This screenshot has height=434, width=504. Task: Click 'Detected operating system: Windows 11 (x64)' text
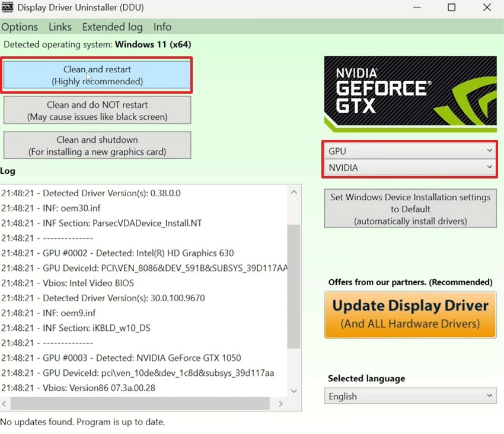[x=97, y=44]
